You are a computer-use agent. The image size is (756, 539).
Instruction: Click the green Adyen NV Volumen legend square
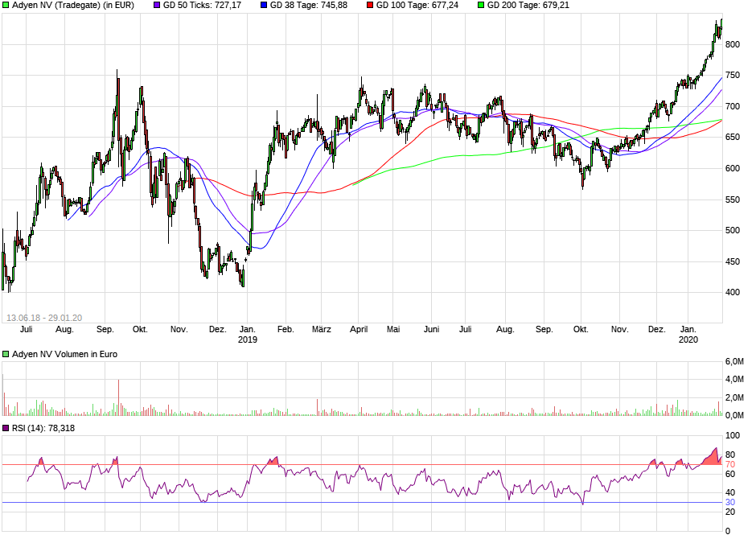click(5, 353)
